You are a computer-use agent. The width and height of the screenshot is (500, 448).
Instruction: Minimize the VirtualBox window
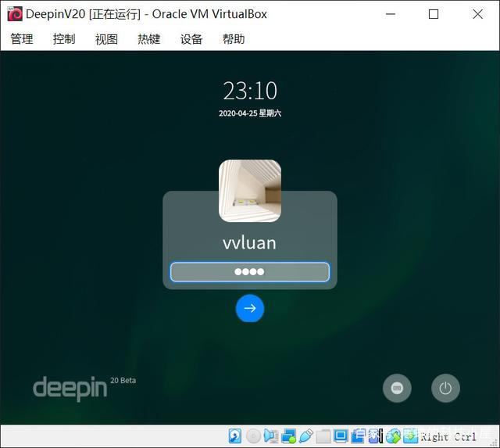click(391, 14)
